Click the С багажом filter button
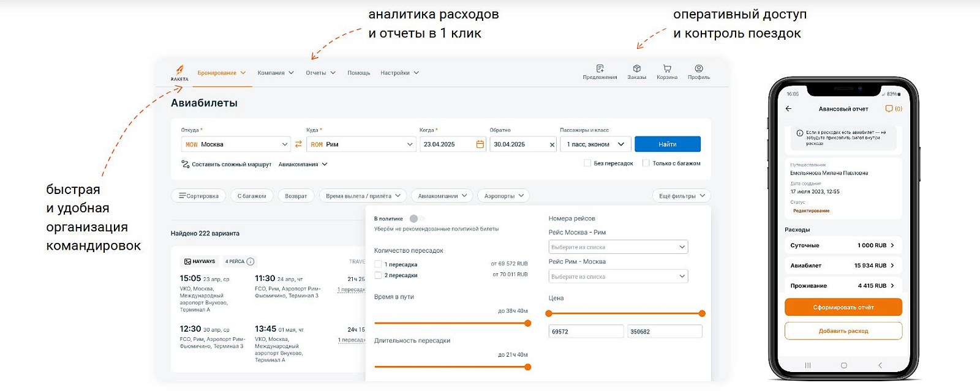 coord(252,196)
